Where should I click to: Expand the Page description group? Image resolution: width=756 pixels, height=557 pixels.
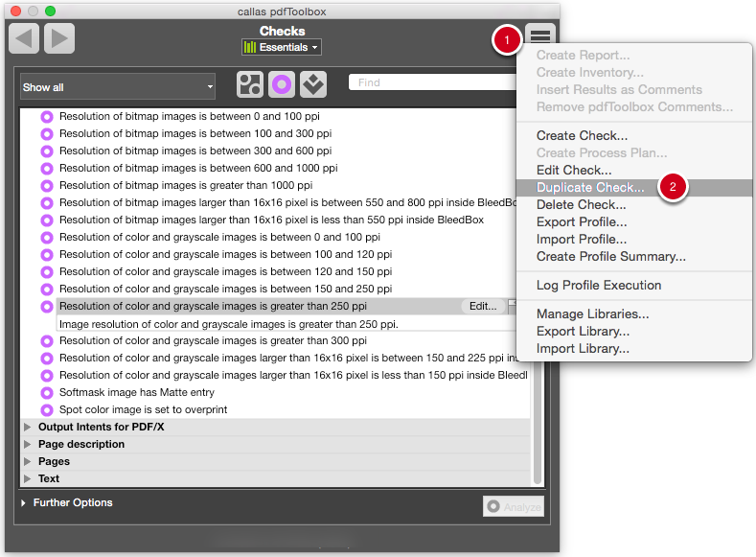[x=28, y=444]
